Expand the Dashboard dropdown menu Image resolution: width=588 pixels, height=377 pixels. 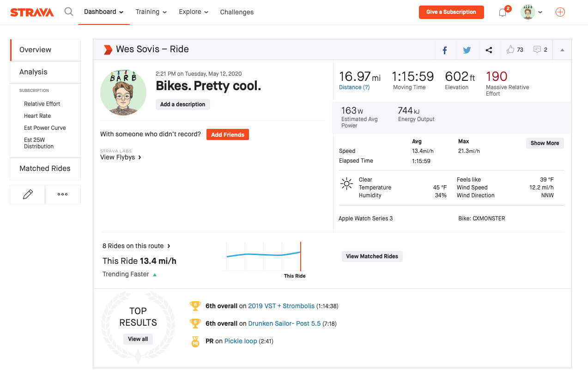(103, 12)
